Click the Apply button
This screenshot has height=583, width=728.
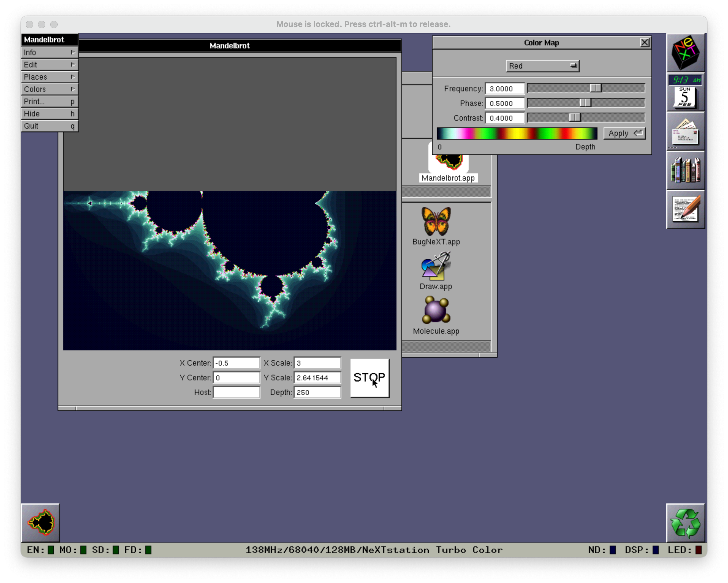pyautogui.click(x=624, y=133)
